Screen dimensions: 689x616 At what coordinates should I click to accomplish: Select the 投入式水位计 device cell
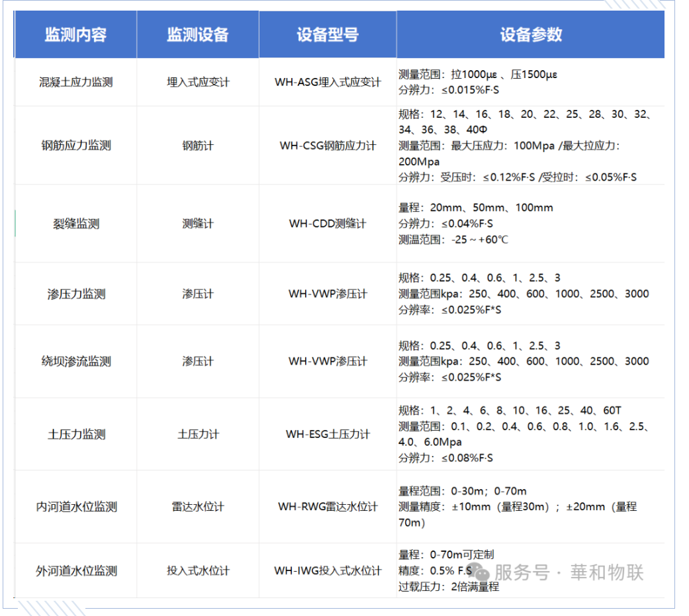pyautogui.click(x=198, y=571)
